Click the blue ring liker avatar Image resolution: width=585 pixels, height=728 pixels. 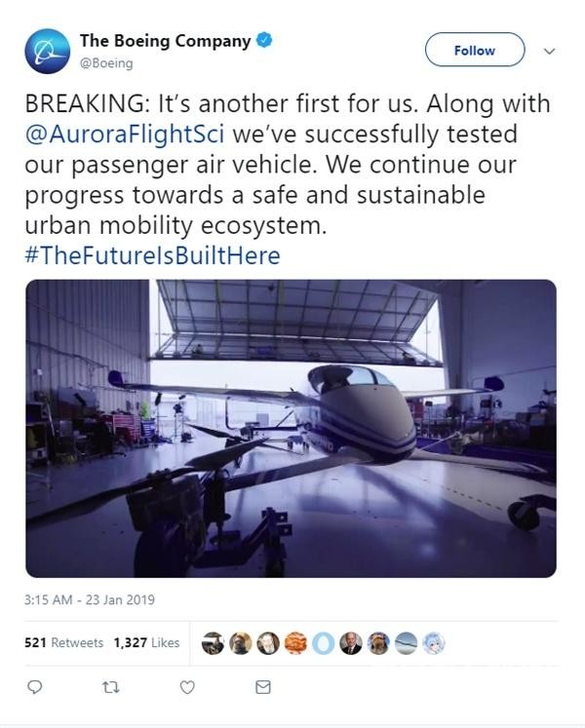click(323, 643)
